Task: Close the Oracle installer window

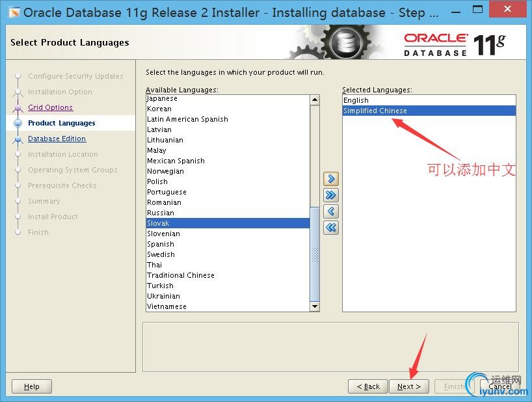Action: click(x=507, y=9)
